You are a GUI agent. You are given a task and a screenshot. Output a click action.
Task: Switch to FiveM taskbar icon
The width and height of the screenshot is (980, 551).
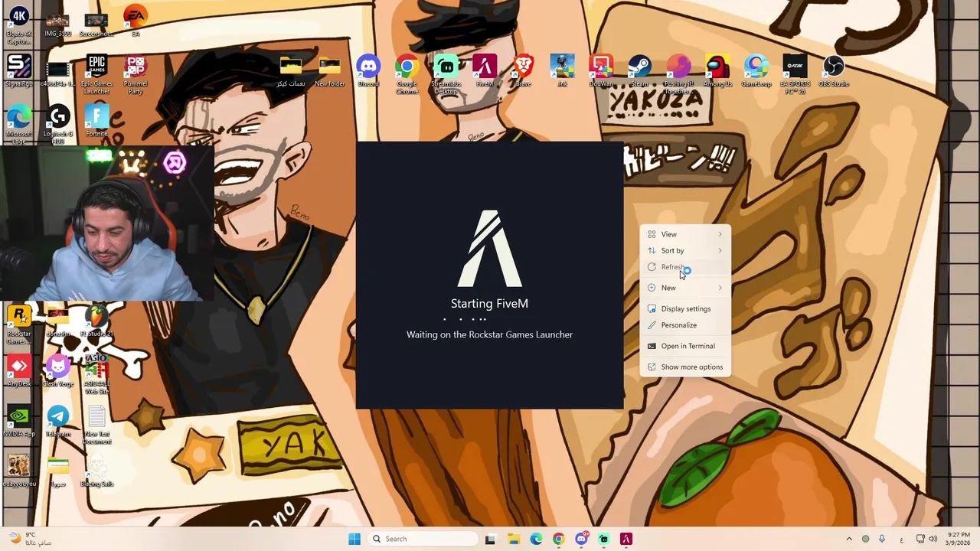tap(626, 539)
